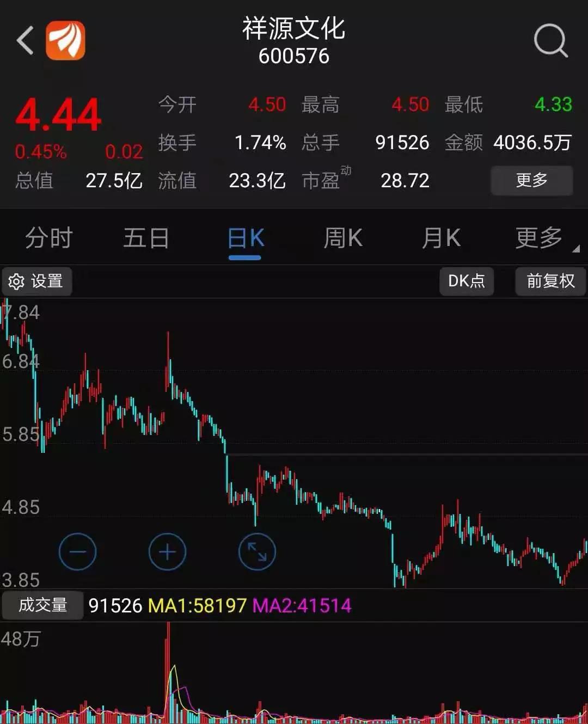Select the tallest red volume bar

coord(168,672)
